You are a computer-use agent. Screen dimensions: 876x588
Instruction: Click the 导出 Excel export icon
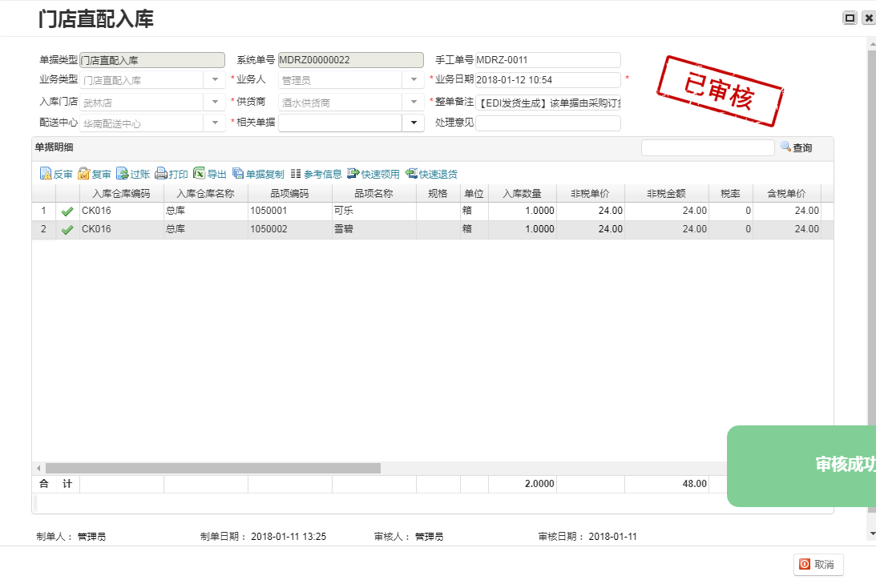tap(199, 174)
